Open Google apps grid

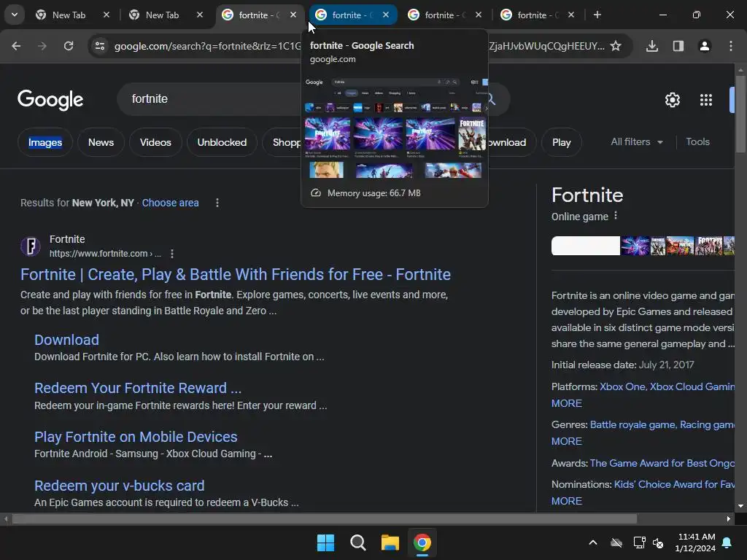click(706, 100)
